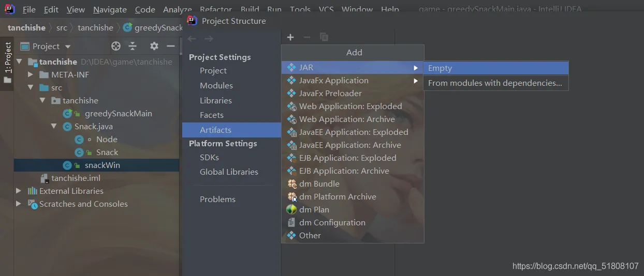This screenshot has width=644, height=276.
Task: Open the Modules settings section
Action: [216, 86]
